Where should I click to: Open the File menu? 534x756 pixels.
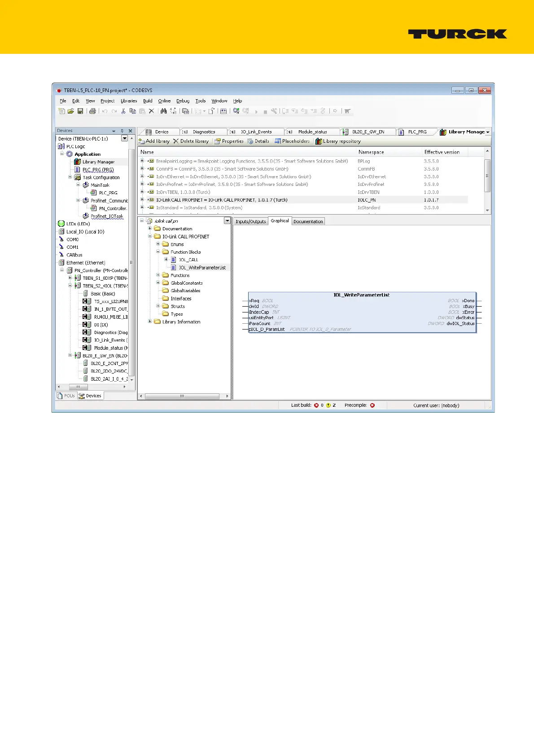(x=63, y=101)
